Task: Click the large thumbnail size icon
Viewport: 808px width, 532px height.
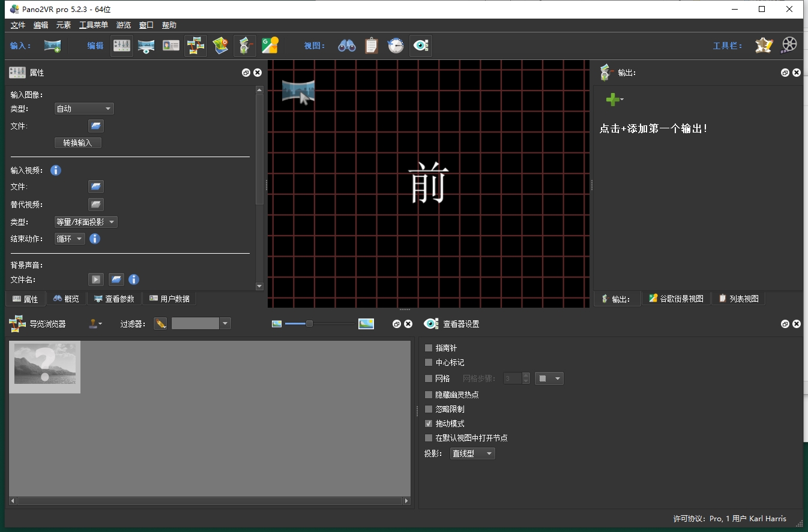Action: 366,324
